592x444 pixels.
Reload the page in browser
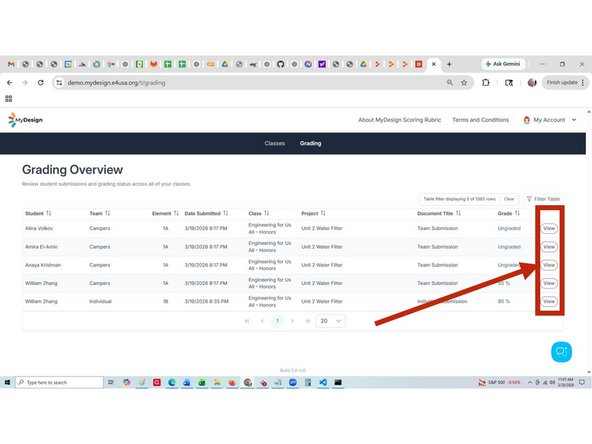pos(40,83)
